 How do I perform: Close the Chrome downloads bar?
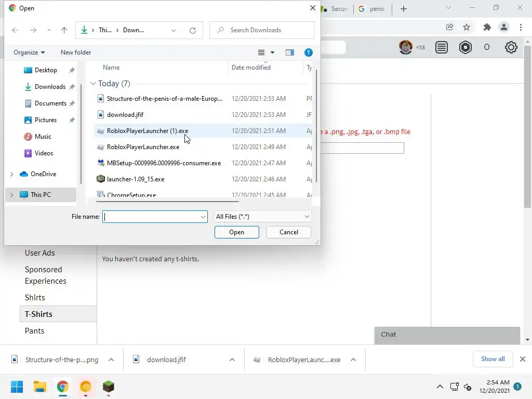pyautogui.click(x=523, y=359)
